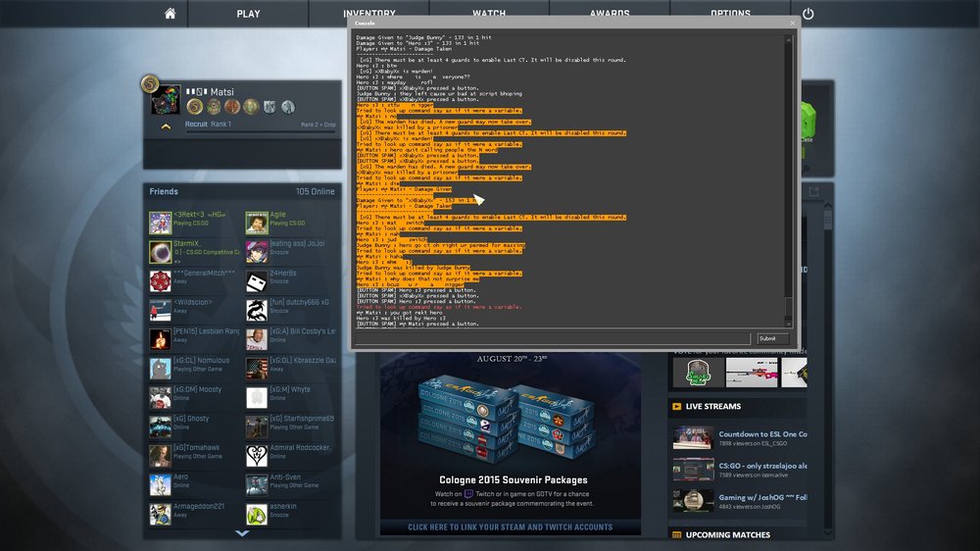The height and width of the screenshot is (551, 980).
Task: Select friend name Anti-Sven
Action: click(285, 476)
